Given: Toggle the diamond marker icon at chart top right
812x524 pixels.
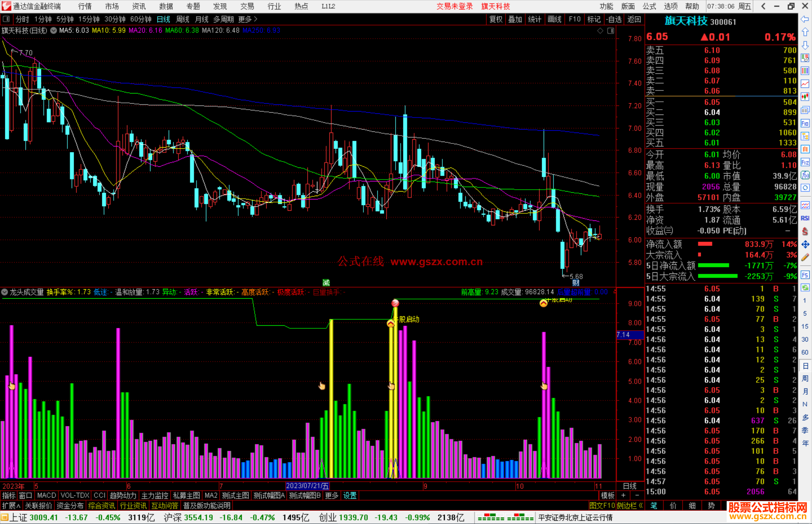Looking at the screenshot, I should pos(600,31).
